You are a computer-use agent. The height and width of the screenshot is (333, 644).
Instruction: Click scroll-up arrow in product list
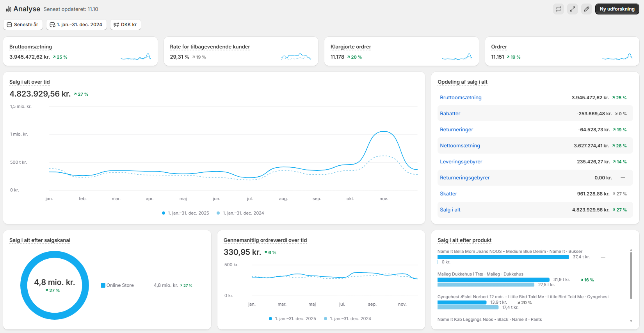click(x=631, y=250)
